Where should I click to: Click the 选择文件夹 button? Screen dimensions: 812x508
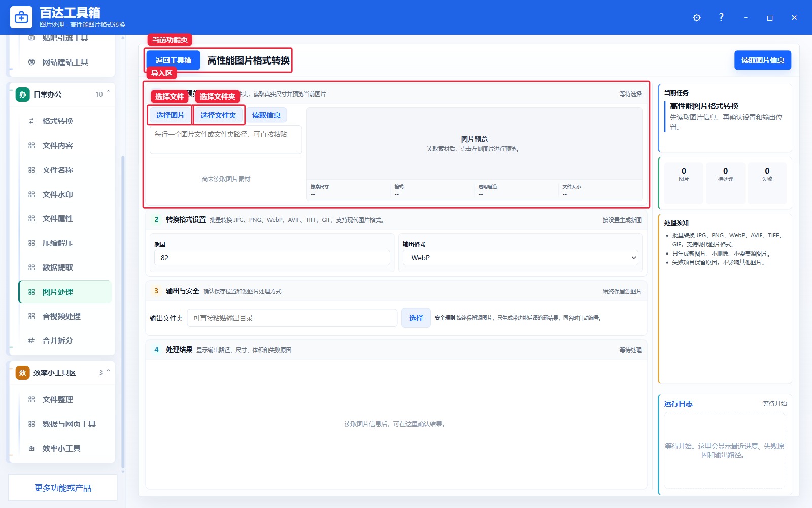tap(218, 115)
